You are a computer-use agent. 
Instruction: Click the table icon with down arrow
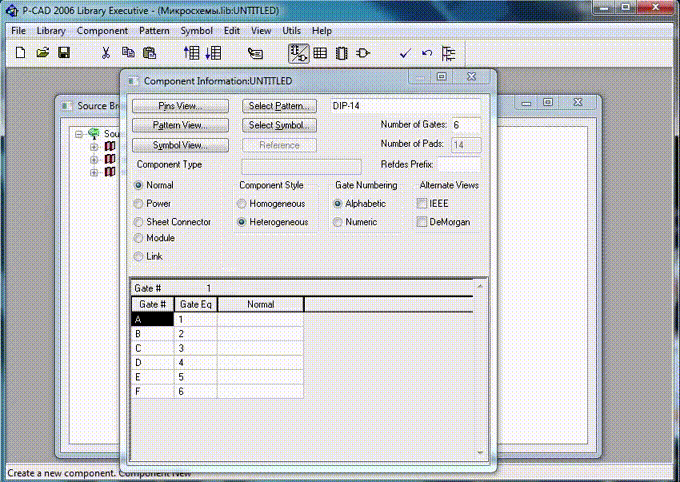(x=213, y=53)
